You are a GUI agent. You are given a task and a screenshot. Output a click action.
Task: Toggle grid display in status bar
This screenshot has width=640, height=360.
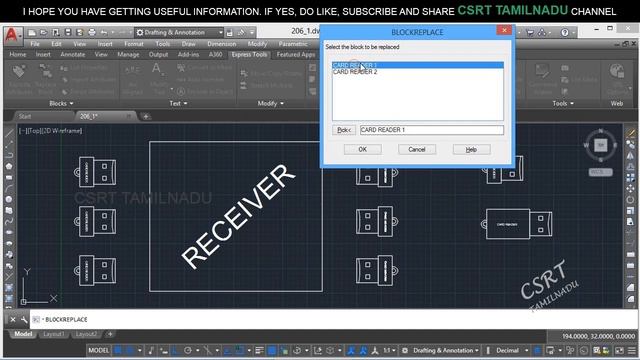(x=118, y=350)
